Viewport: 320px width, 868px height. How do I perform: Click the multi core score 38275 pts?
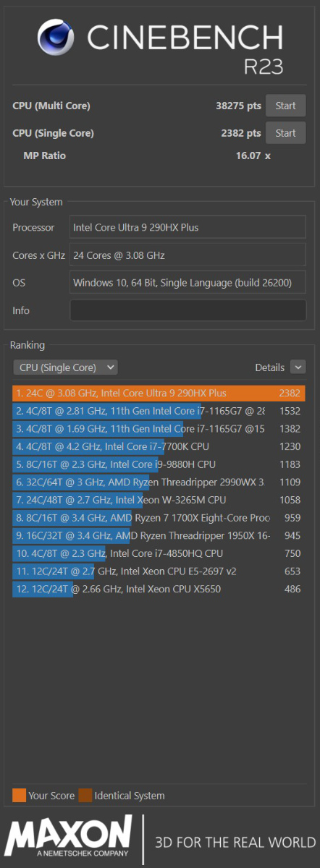pyautogui.click(x=238, y=106)
